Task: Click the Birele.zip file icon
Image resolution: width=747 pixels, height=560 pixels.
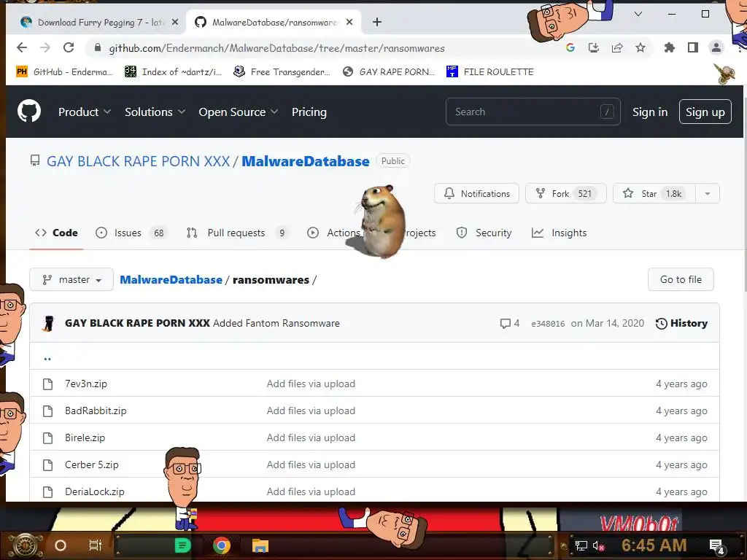Action: (47, 438)
